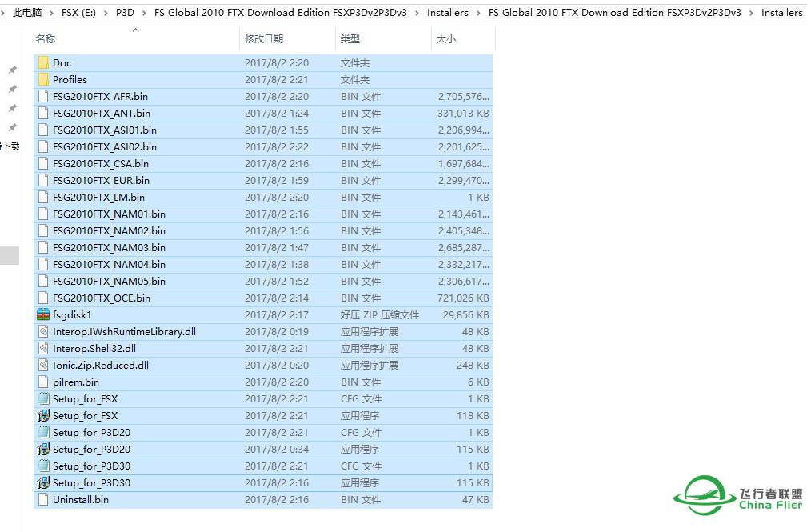807x532 pixels.
Task: Select the Doc folder icon
Action: 43,63
